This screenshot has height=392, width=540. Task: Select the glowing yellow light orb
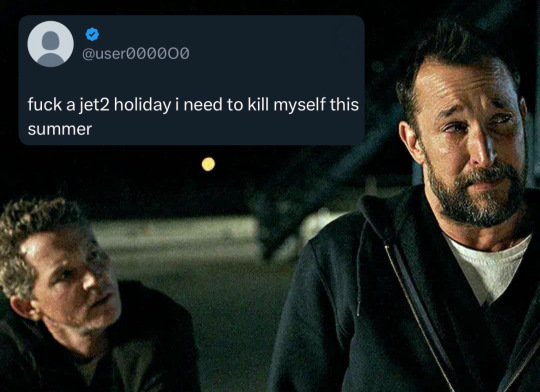tap(208, 164)
